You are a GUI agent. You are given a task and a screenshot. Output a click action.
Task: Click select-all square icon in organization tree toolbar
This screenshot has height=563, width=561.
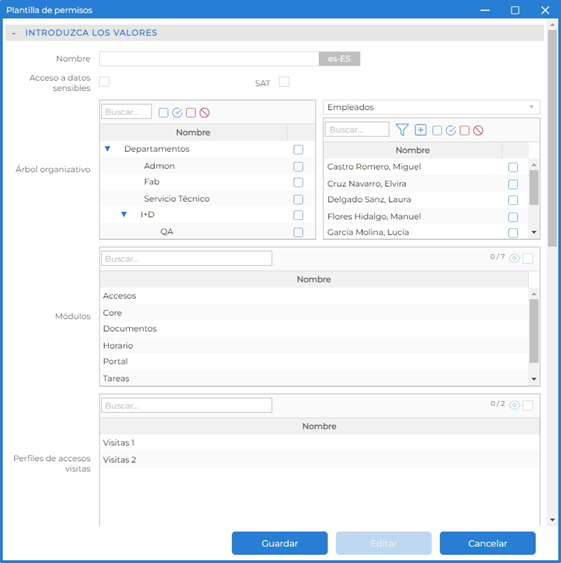[163, 113]
